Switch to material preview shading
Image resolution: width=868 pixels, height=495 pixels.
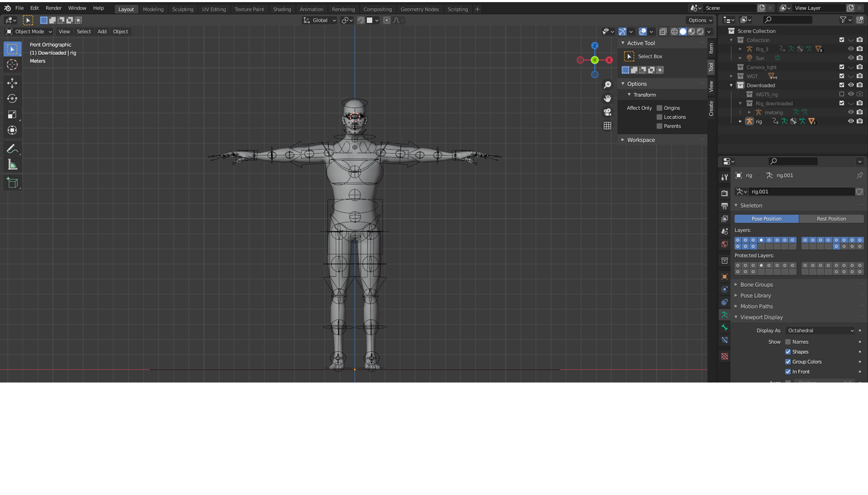coord(692,31)
